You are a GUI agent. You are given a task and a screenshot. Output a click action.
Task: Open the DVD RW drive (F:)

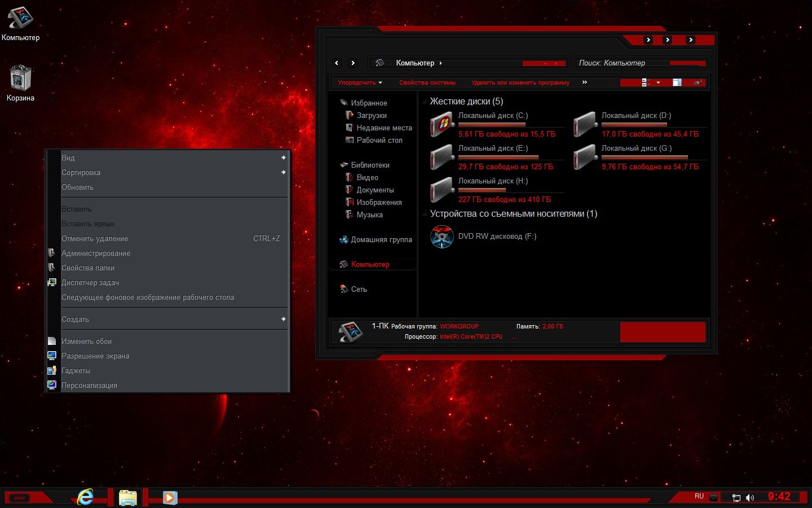442,237
